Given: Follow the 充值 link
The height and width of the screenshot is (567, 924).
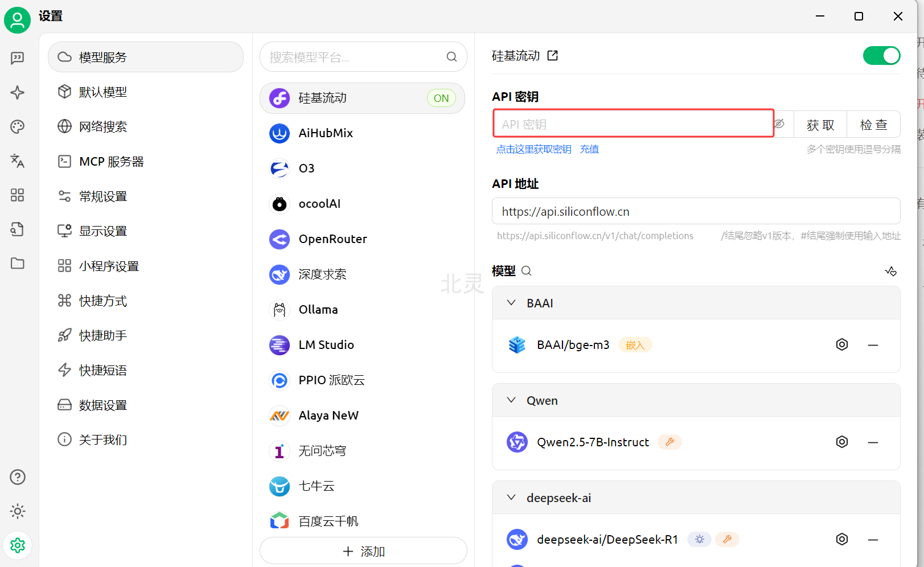Looking at the screenshot, I should pos(589,149).
